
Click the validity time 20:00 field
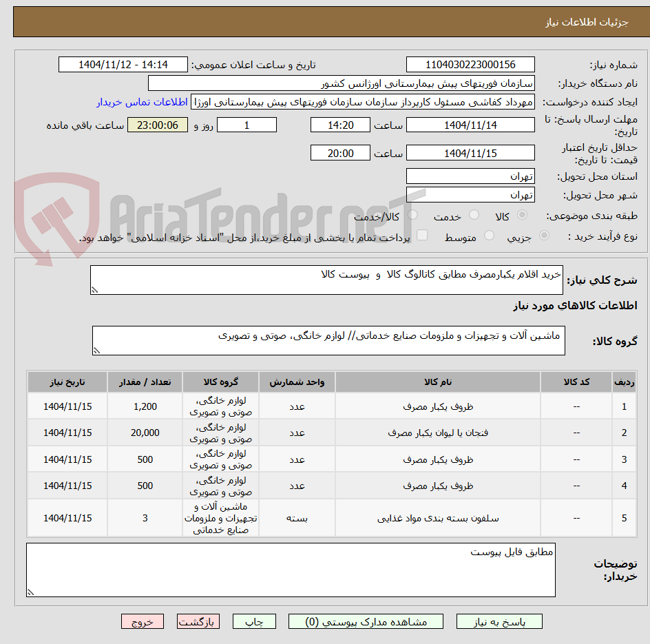click(x=340, y=153)
